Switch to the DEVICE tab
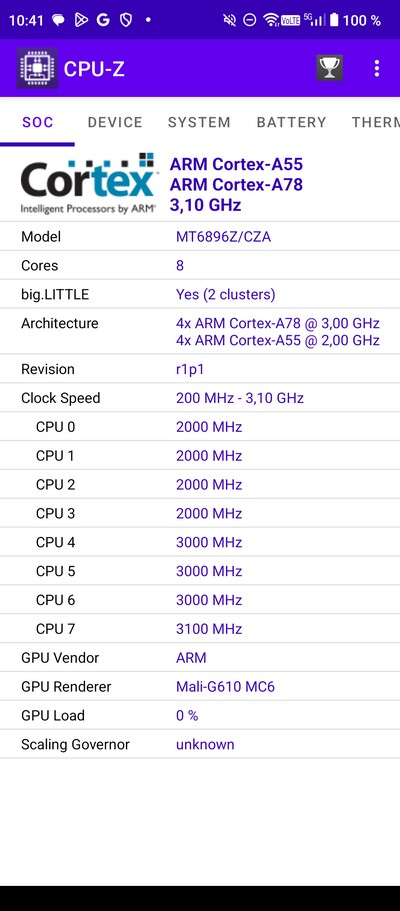 pos(115,122)
